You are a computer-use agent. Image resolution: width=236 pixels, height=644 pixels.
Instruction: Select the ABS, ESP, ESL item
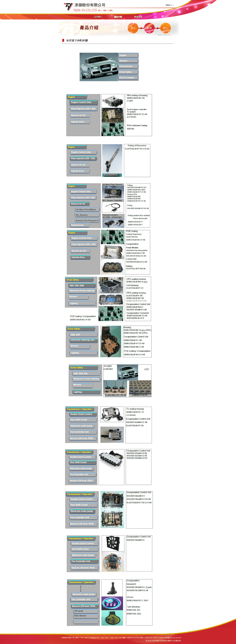[x=86, y=374]
